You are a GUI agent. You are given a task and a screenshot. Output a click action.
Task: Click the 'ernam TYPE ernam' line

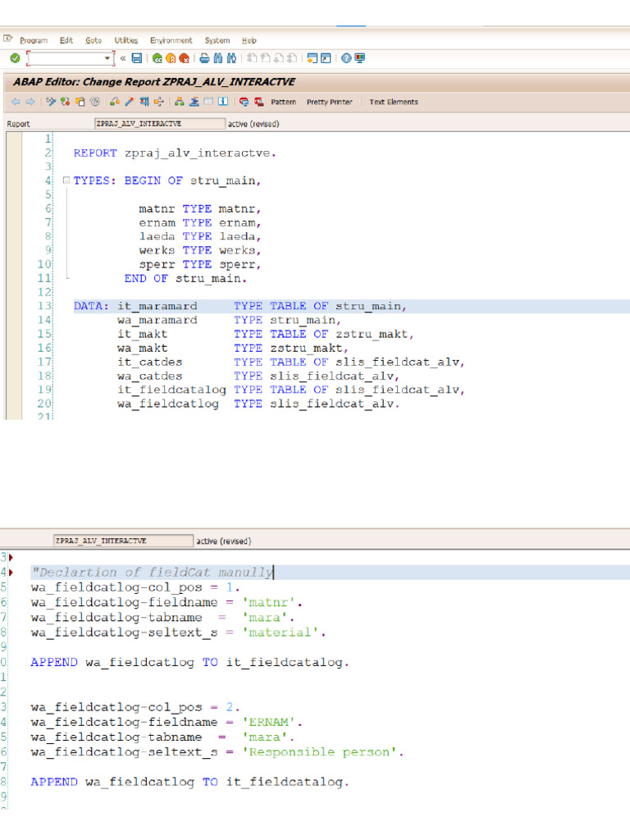(x=200, y=223)
